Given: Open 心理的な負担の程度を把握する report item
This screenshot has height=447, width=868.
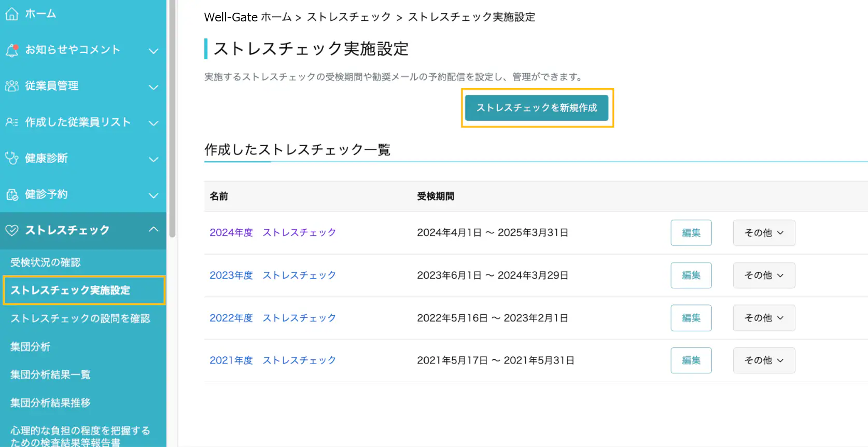Looking at the screenshot, I should pos(80,436).
